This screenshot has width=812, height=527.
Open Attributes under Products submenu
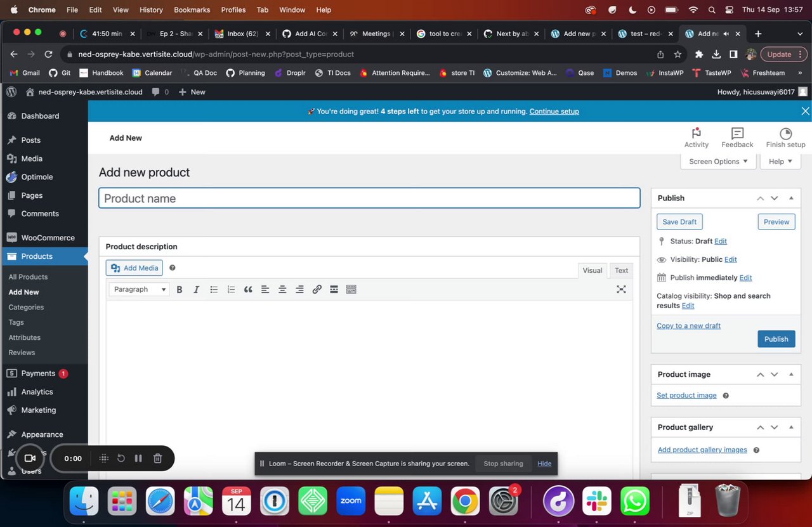click(x=24, y=337)
